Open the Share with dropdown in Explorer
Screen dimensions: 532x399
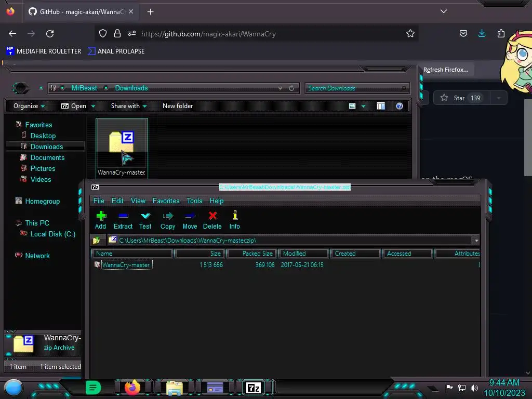[x=129, y=106]
